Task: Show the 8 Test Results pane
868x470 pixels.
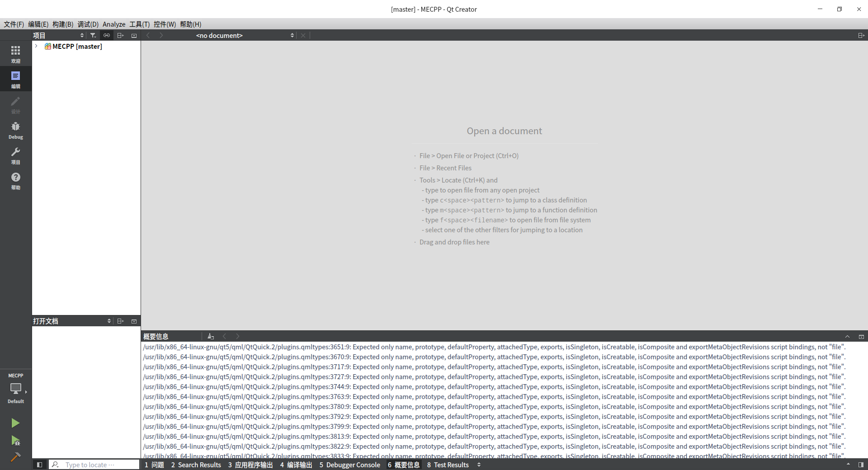Action: coord(448,465)
